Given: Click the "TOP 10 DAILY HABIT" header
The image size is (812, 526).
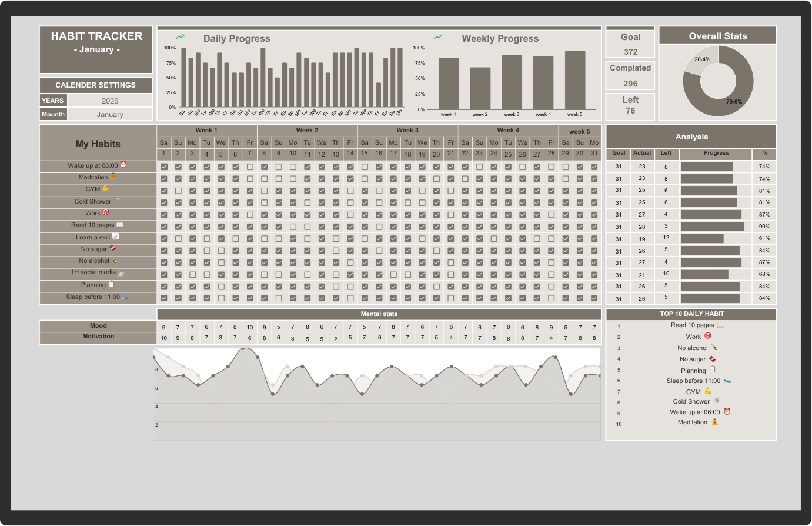Looking at the screenshot, I should coord(691,314).
